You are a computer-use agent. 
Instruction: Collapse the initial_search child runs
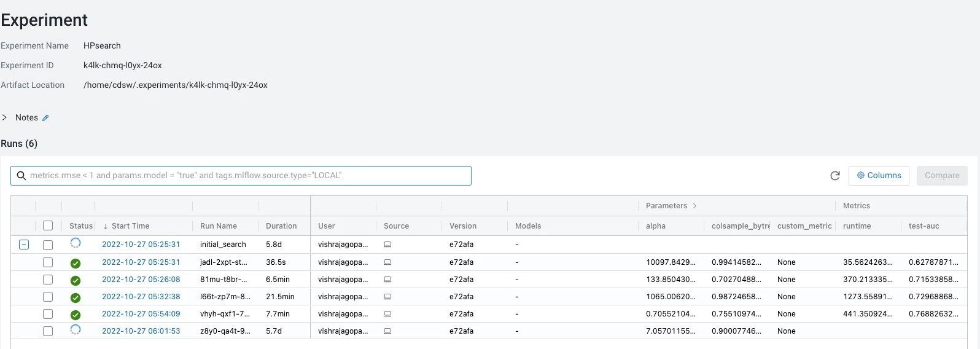(23, 245)
